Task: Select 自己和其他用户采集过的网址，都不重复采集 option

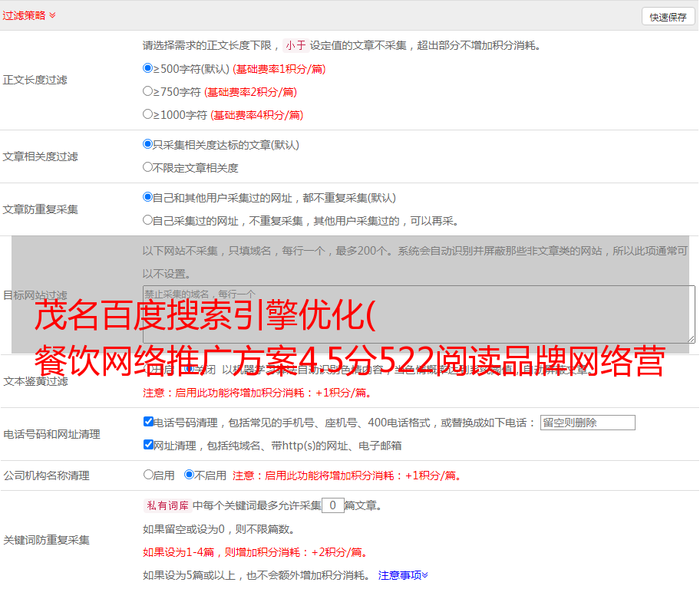Action: (x=147, y=197)
